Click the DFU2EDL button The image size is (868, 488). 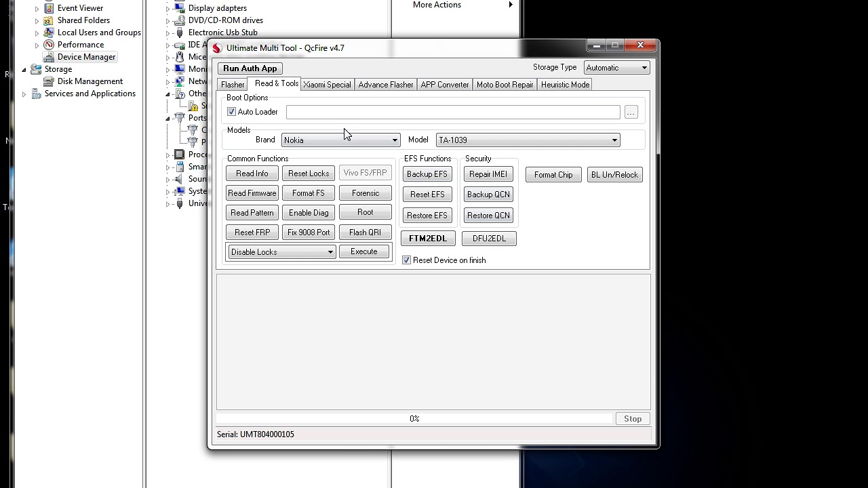click(x=489, y=239)
